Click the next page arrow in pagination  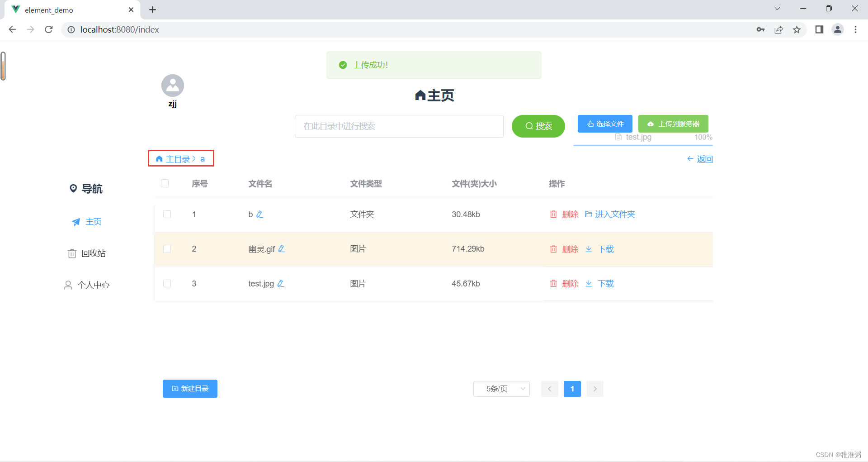[x=594, y=389]
